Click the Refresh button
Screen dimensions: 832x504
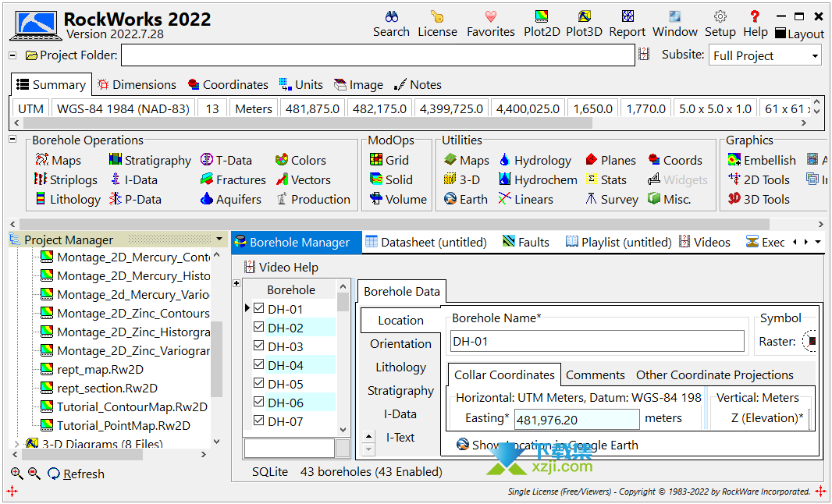(76, 474)
